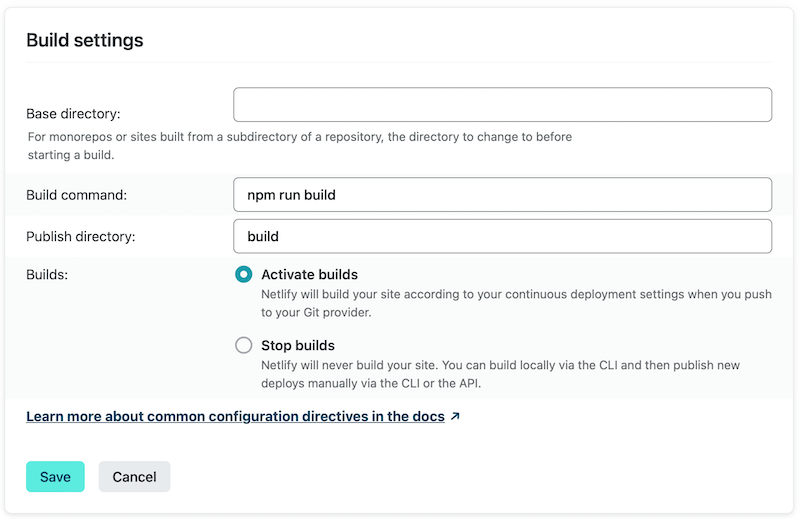This screenshot has height=519, width=800.
Task: Select the Activate builds radio button
Action: tap(244, 274)
